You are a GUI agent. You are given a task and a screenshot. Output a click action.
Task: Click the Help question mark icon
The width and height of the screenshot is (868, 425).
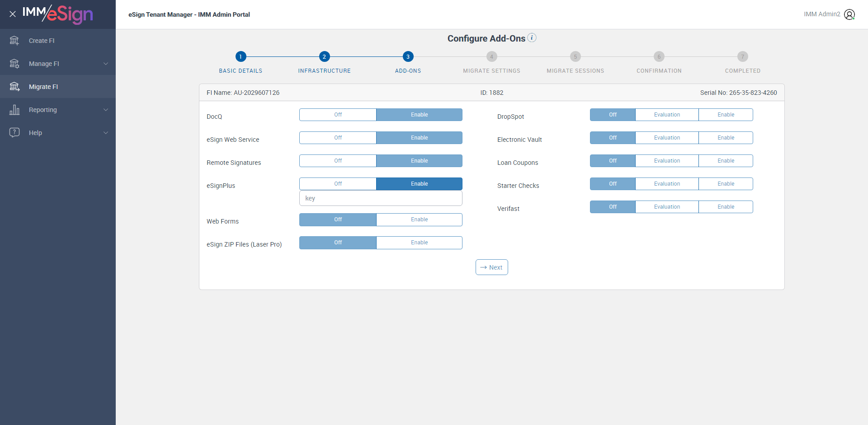(14, 133)
